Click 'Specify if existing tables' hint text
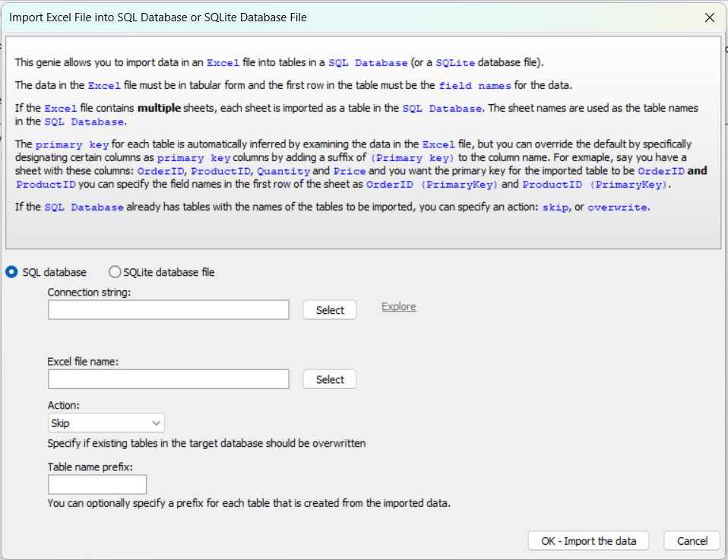 click(x=207, y=443)
